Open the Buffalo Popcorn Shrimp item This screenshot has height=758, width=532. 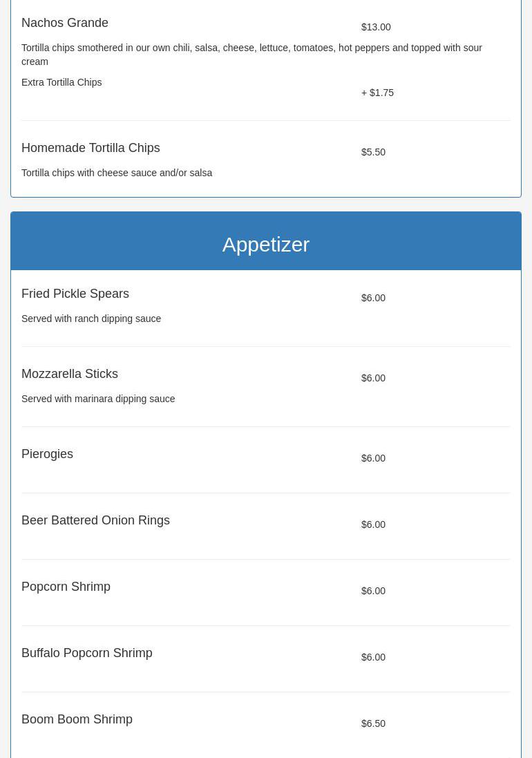point(87,653)
